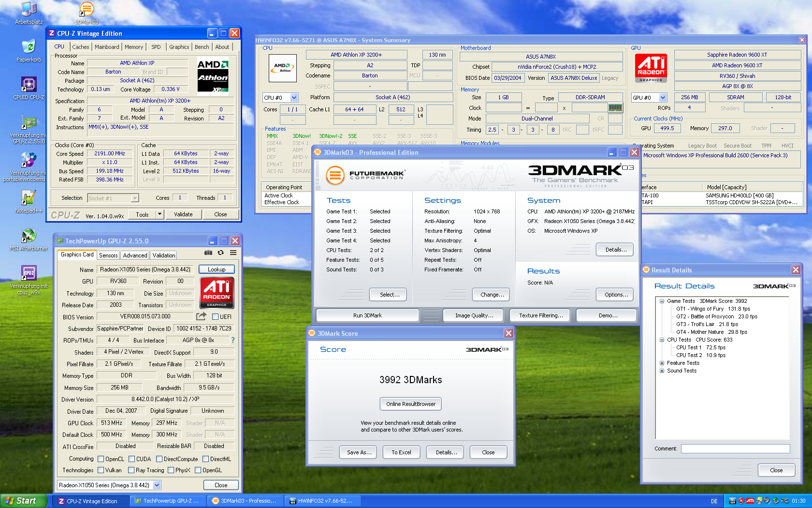Screen dimensions: 812x508
Task: Click the DE language indicator in taskbar
Action: (714, 501)
